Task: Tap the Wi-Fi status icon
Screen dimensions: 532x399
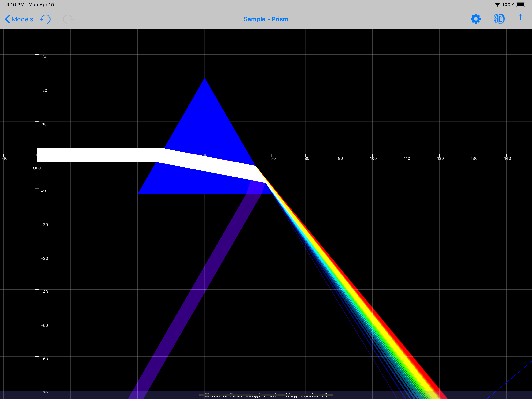Action: [x=497, y=4]
